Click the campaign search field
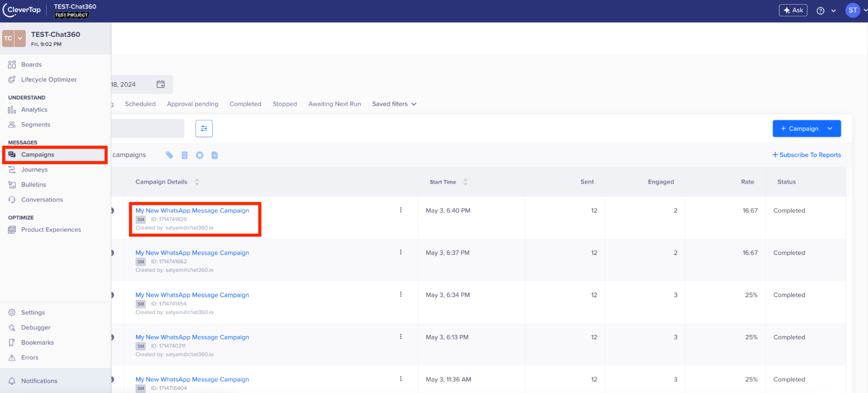This screenshot has height=393, width=868. coord(148,128)
